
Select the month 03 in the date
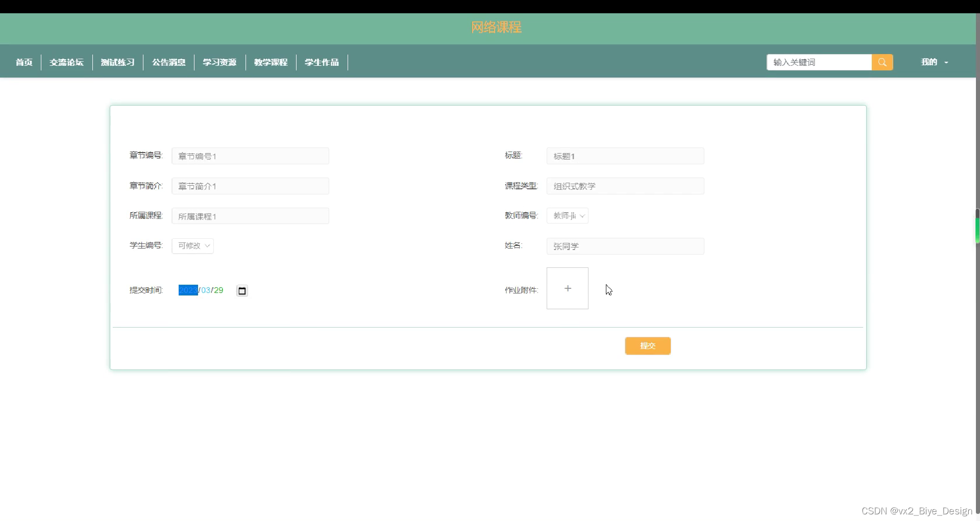pos(206,290)
